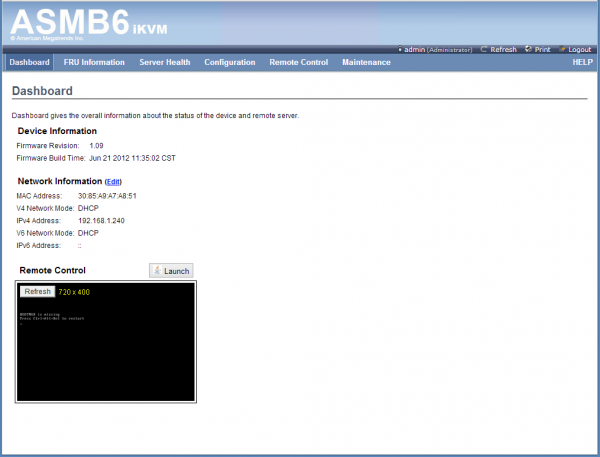Click the Print icon in top bar
Screen dimensions: 600x457
(x=528, y=49)
